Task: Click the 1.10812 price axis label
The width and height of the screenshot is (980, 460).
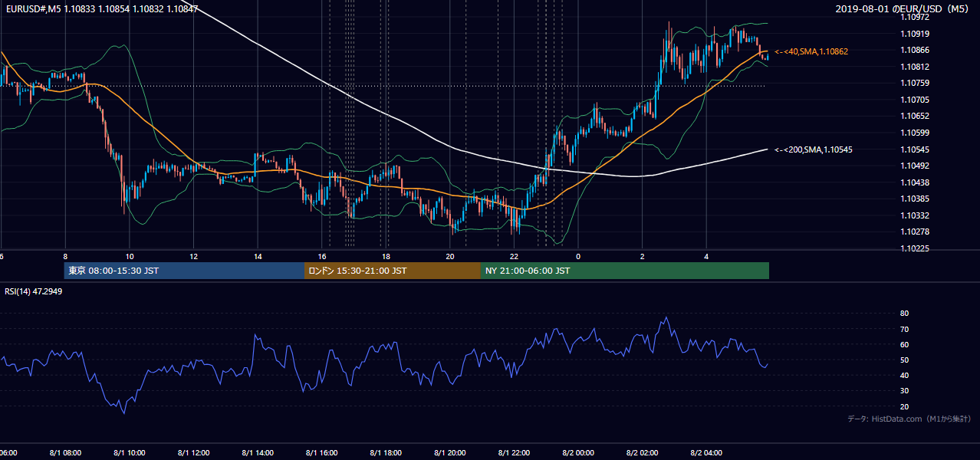Action: (914, 67)
